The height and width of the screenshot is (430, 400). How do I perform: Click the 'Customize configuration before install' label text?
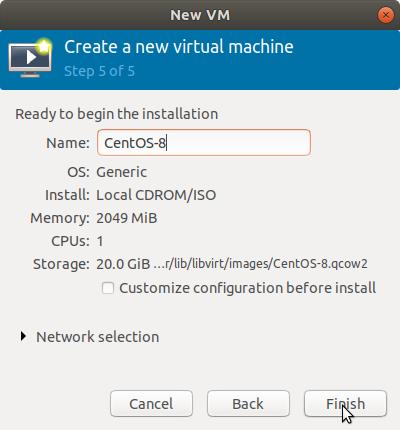(x=248, y=288)
